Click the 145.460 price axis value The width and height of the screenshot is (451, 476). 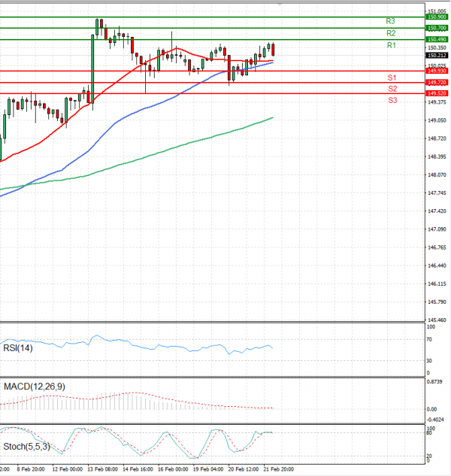(x=437, y=320)
